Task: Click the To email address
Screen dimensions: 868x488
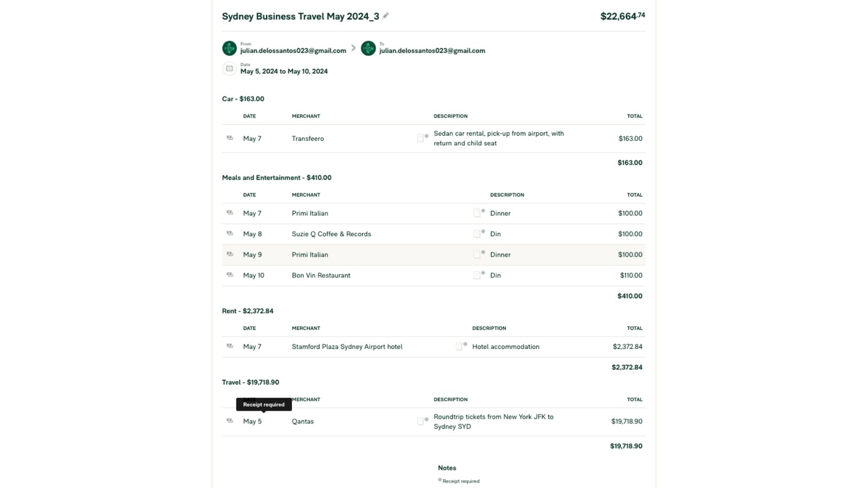Action: [432, 51]
